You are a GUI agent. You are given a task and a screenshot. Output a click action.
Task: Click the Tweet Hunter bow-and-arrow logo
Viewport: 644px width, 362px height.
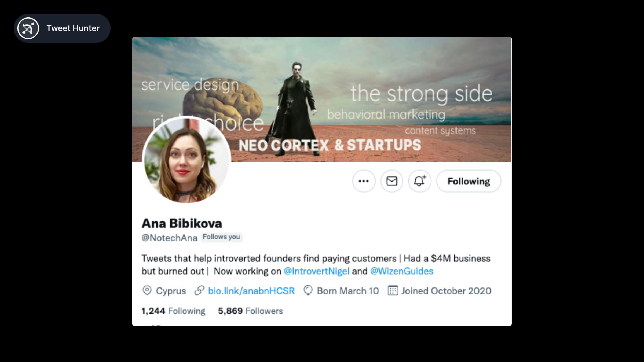[28, 28]
